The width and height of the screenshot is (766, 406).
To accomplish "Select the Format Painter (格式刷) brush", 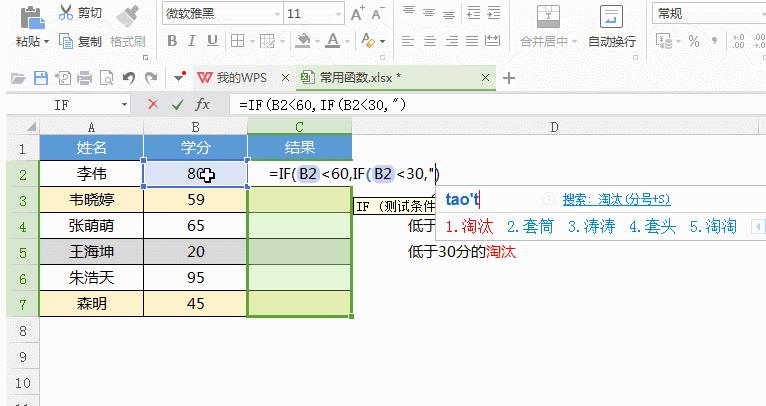I will click(x=128, y=15).
